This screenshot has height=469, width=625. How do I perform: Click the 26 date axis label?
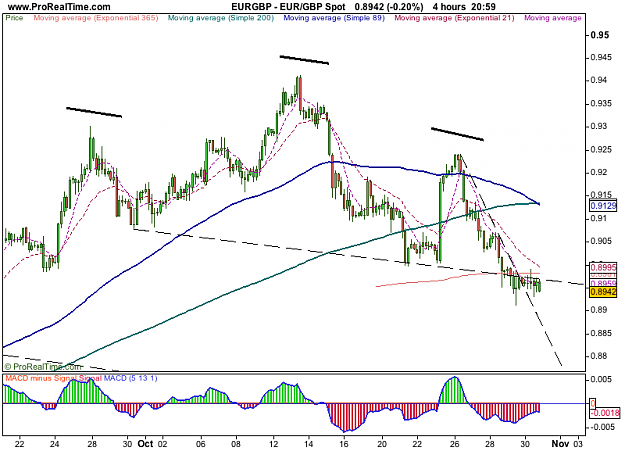pyautogui.click(x=455, y=443)
